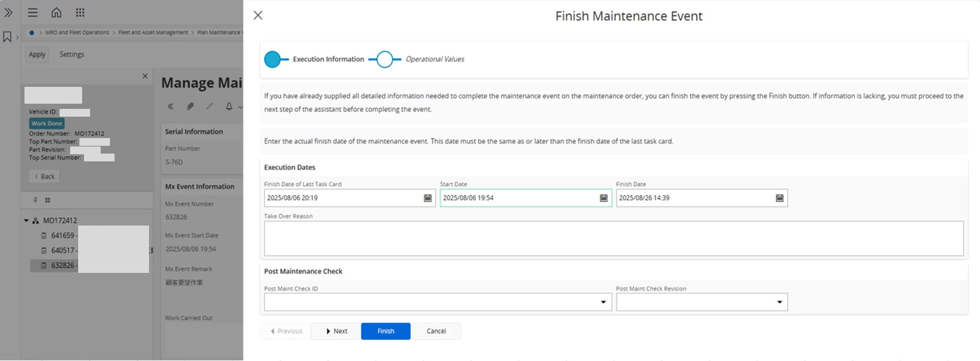Select the Execution Information step
This screenshot has width=980, height=361.
(x=273, y=60)
